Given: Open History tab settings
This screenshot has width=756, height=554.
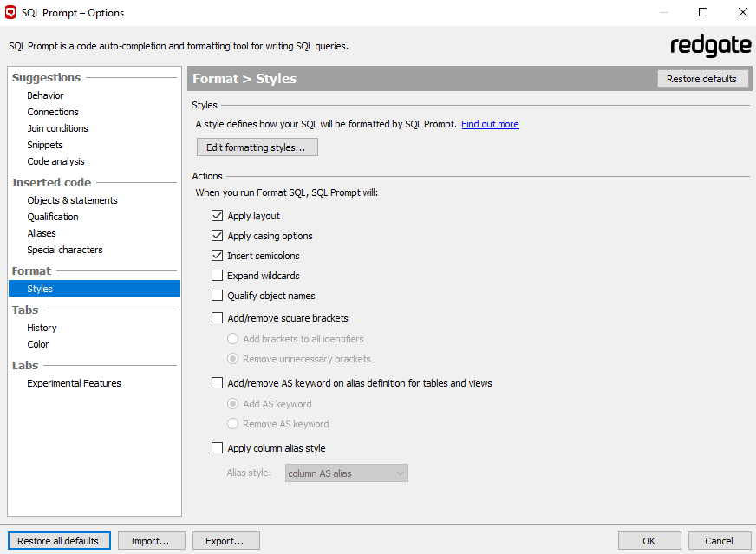Looking at the screenshot, I should pos(42,328).
